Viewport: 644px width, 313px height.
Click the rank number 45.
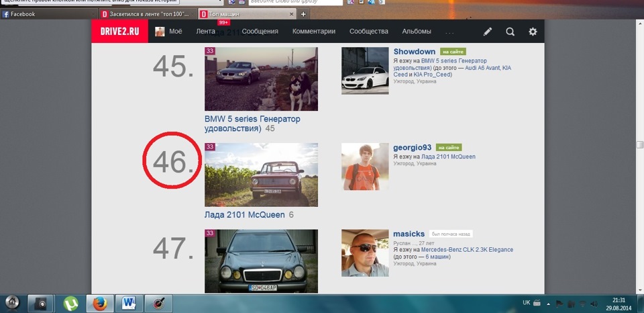click(x=173, y=66)
